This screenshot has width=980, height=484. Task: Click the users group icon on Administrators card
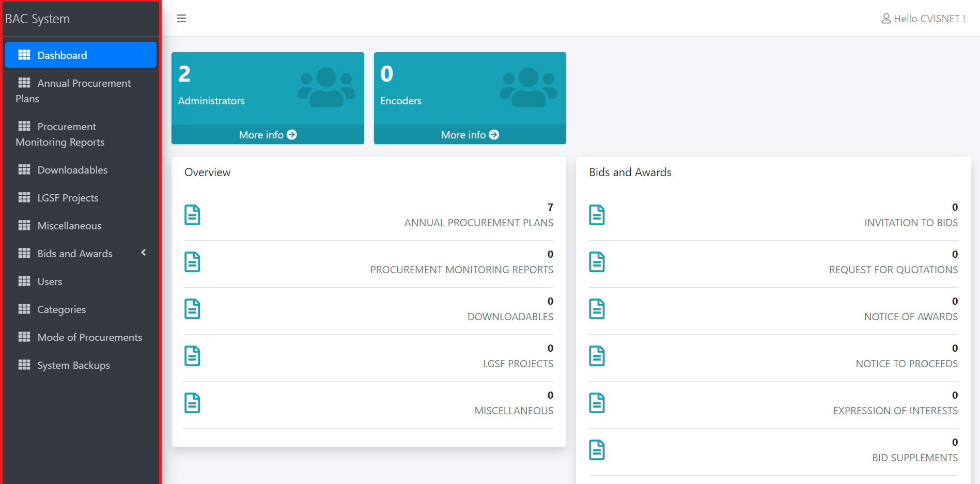coord(326,87)
